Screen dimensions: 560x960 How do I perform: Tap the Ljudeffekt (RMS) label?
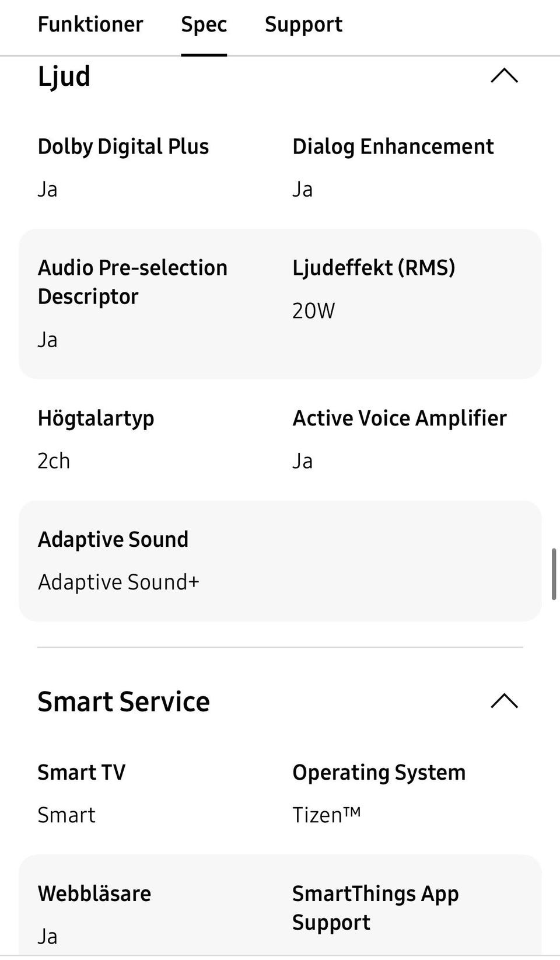click(x=373, y=267)
